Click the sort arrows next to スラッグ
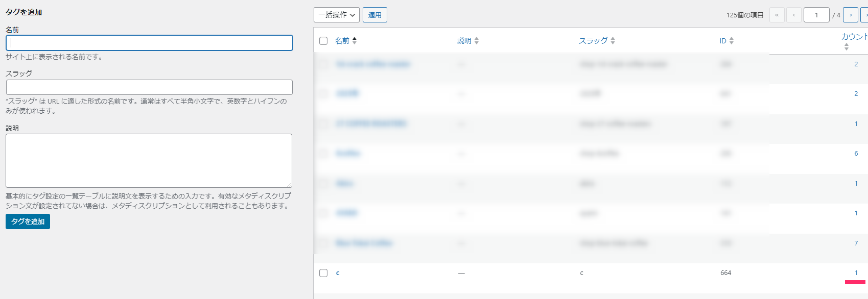The image size is (868, 299). point(613,41)
